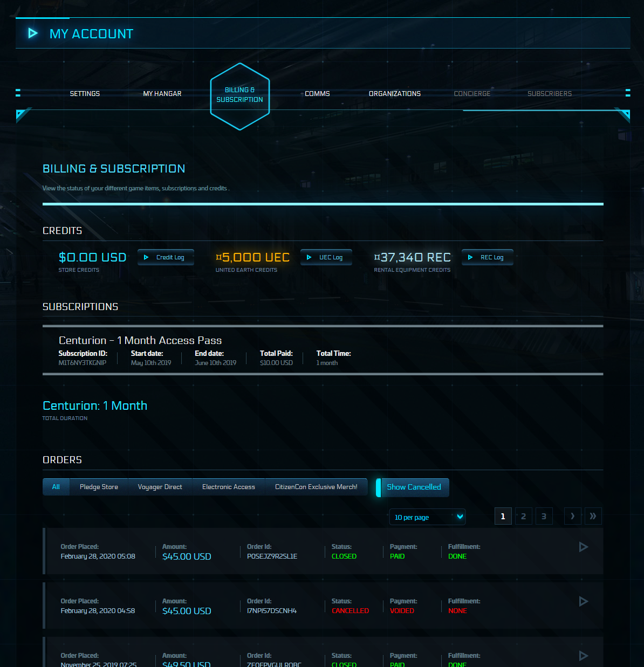The width and height of the screenshot is (644, 667).
Task: Click the 37,340 REC balance
Action: click(x=412, y=257)
